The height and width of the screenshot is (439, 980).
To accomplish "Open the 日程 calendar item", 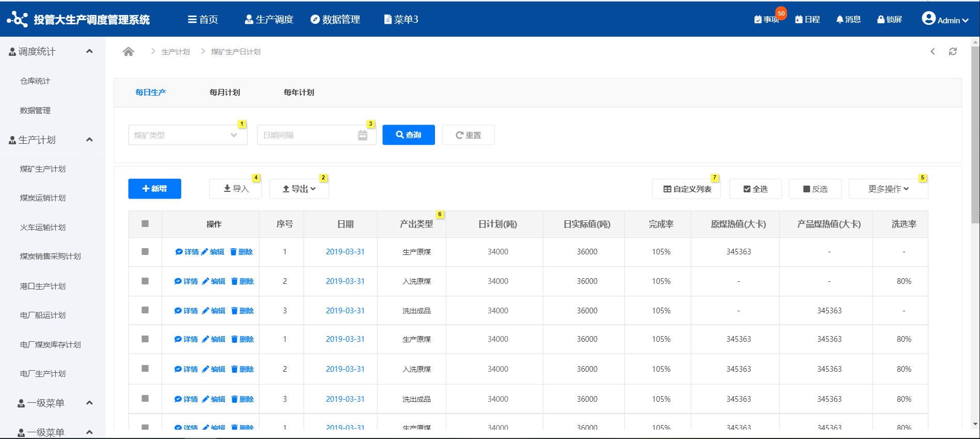I will click(807, 19).
